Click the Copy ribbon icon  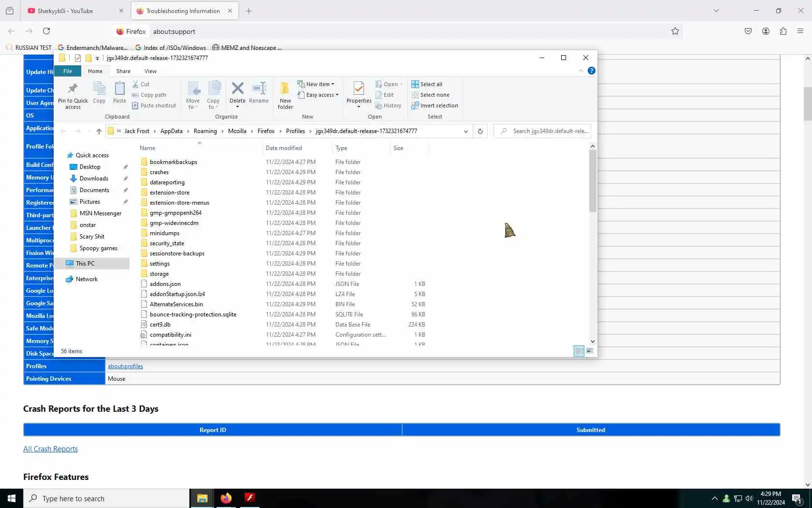(99, 92)
